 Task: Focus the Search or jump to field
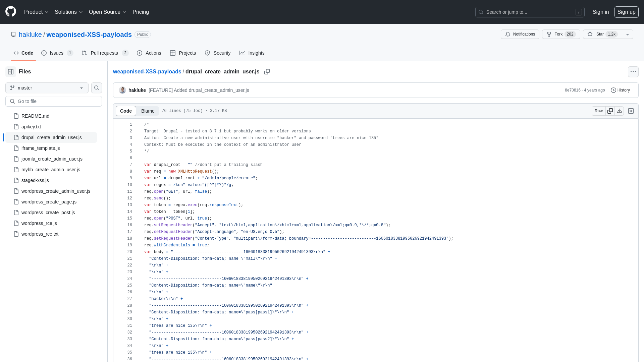click(530, 12)
